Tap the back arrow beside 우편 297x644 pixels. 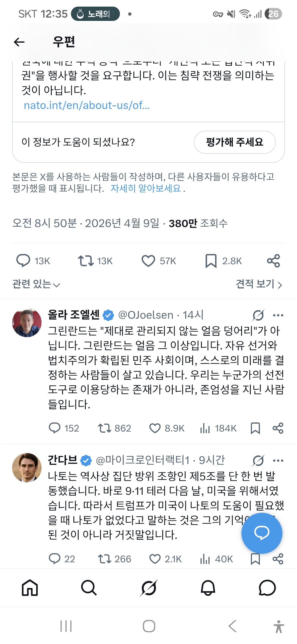[x=19, y=42]
